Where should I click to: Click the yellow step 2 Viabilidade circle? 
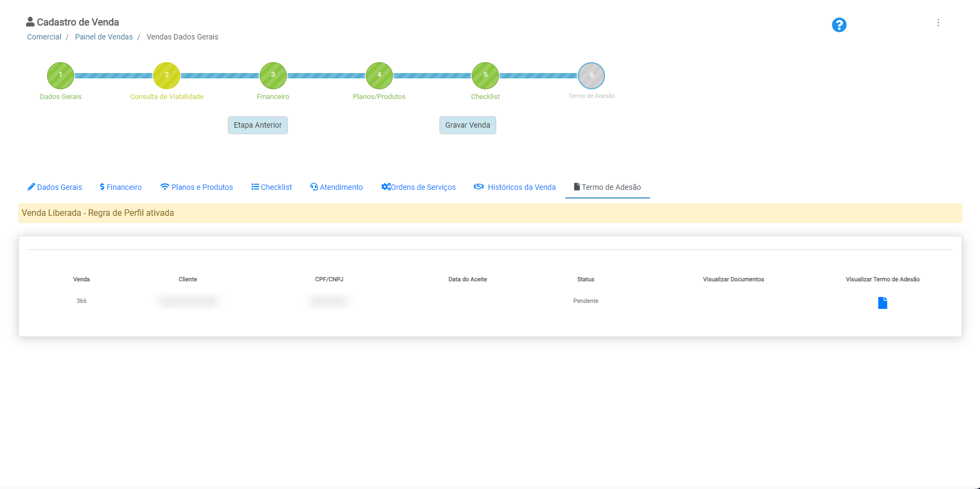[x=167, y=76]
